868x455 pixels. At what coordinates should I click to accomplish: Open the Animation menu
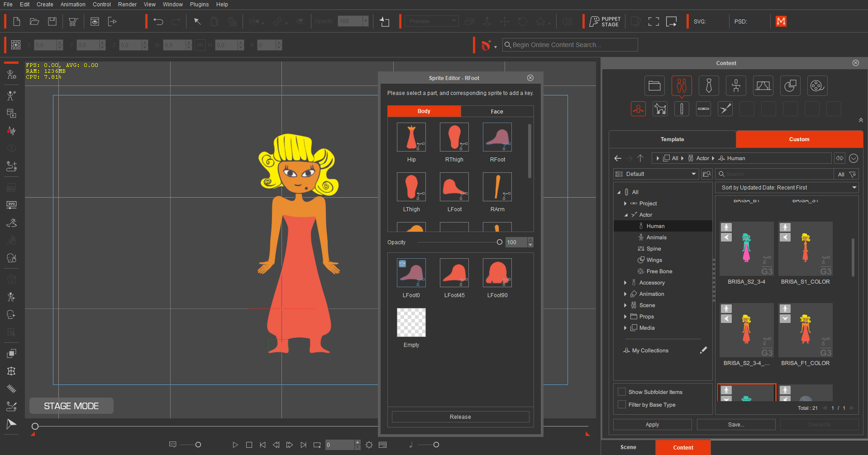click(x=73, y=4)
